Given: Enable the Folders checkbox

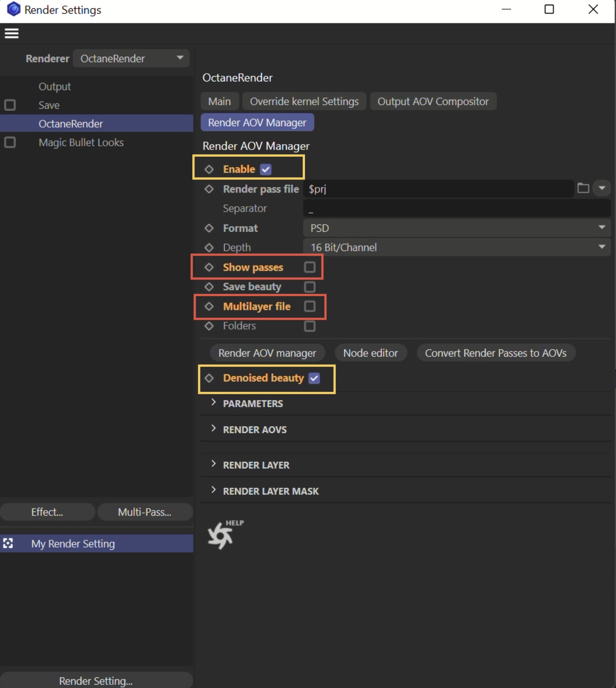Looking at the screenshot, I should pos(310,326).
